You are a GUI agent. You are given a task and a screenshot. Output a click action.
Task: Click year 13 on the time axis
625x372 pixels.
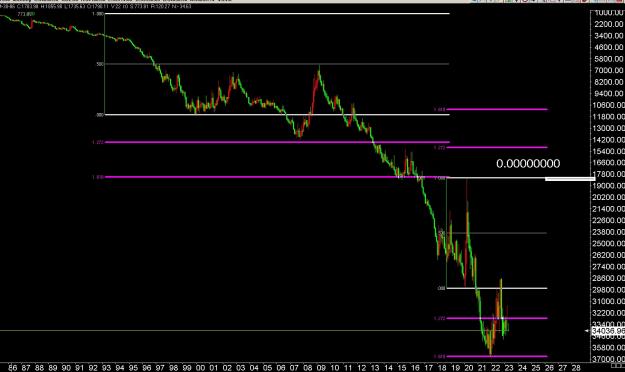pos(375,368)
